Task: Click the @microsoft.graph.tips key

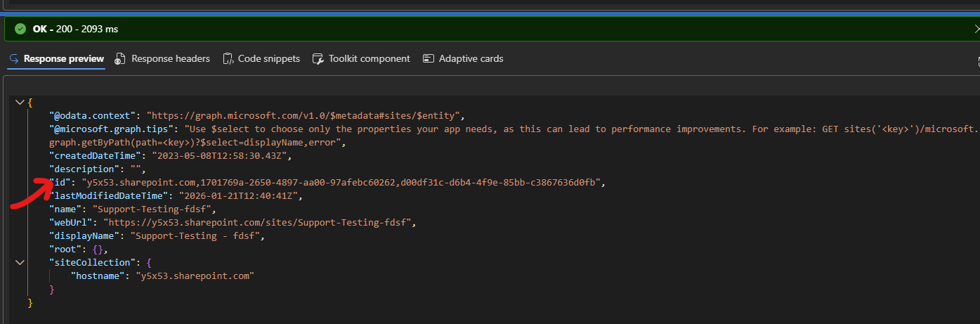Action: point(114,129)
